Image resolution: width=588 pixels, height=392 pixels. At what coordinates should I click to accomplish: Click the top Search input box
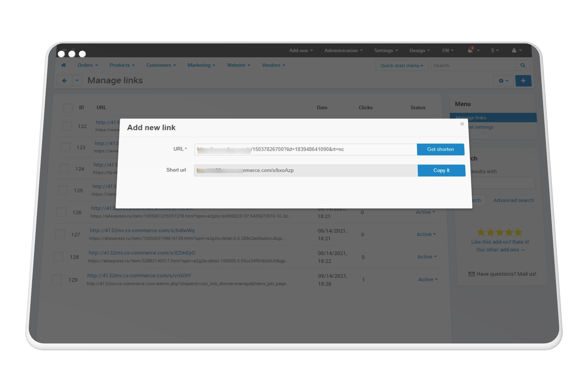(x=473, y=65)
